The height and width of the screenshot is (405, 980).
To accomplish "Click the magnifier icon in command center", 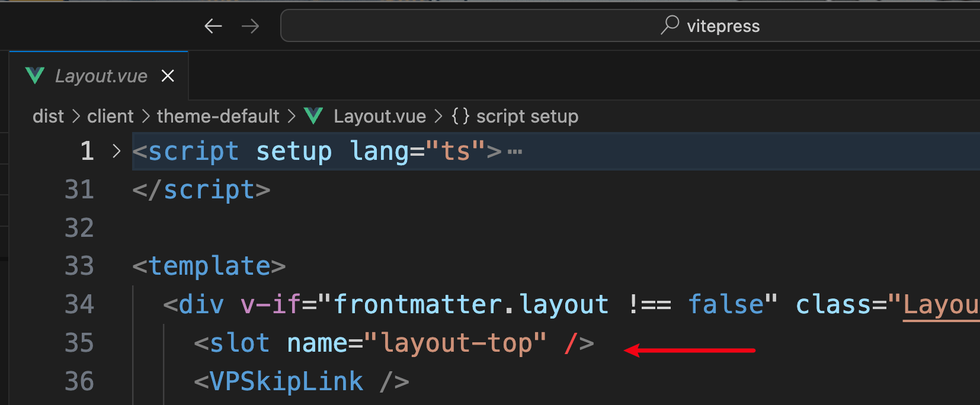I will (670, 25).
